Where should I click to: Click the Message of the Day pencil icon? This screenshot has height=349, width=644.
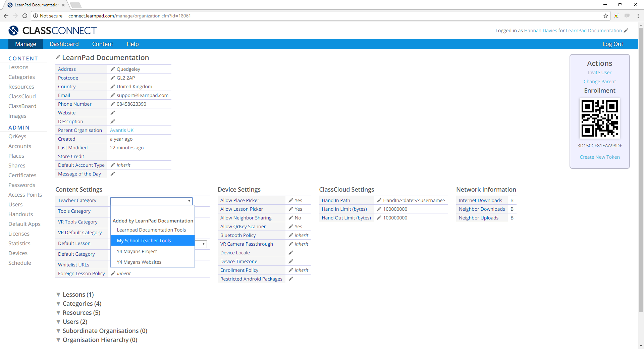pyautogui.click(x=113, y=174)
